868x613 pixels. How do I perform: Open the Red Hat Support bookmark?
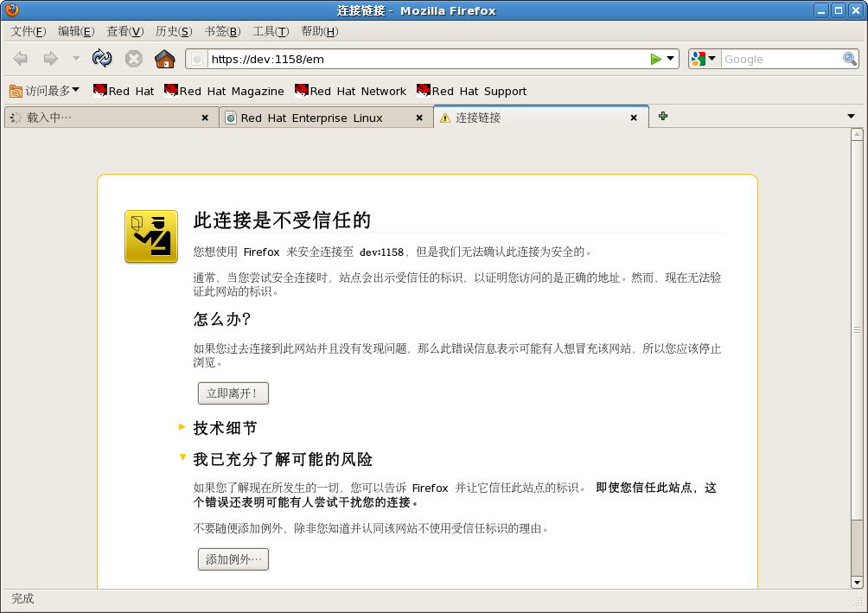472,91
